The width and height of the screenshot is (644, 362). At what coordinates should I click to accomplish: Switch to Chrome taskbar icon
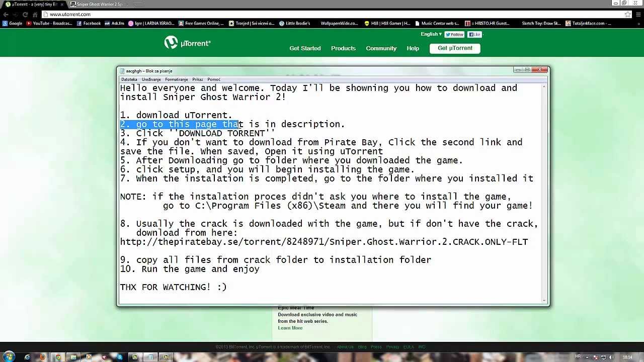click(x=58, y=357)
